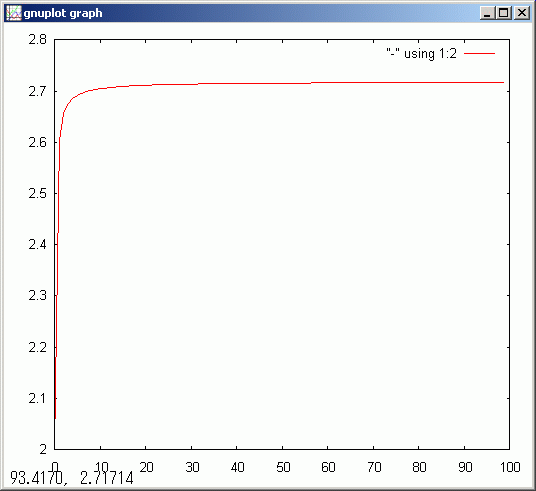Viewport: 536px width, 491px height.
Task: Click the flat red curve near x=60
Action: pyautogui.click(x=327, y=83)
